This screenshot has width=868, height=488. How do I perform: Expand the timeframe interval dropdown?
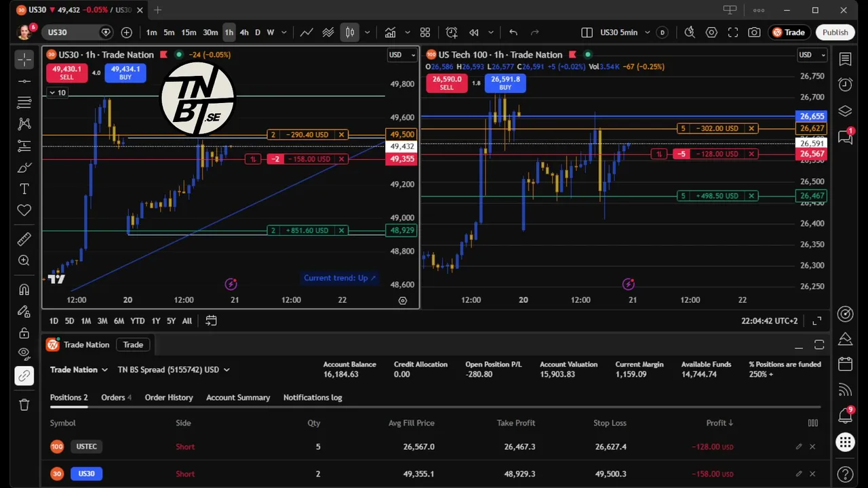pos(284,32)
